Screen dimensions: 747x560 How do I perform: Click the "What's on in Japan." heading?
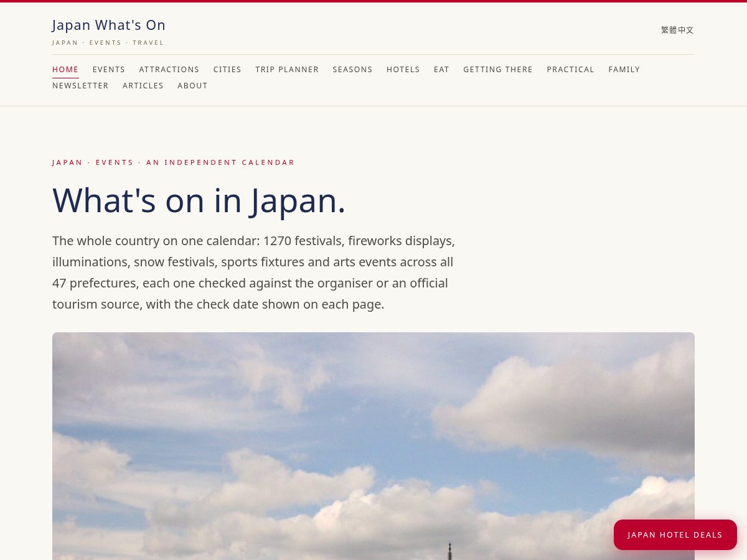click(199, 200)
